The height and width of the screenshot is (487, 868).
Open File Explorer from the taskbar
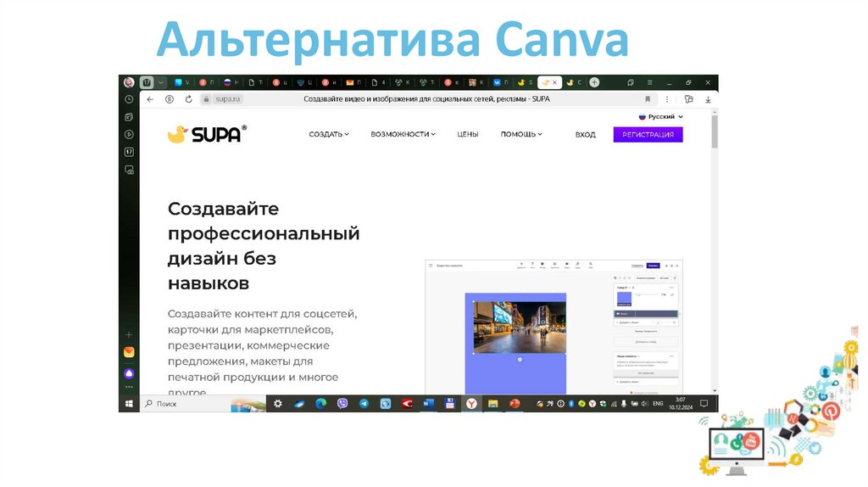(x=492, y=404)
